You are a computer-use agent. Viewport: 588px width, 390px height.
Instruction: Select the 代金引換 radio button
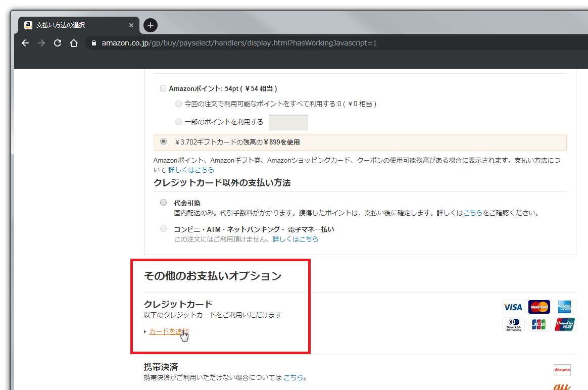(x=163, y=203)
